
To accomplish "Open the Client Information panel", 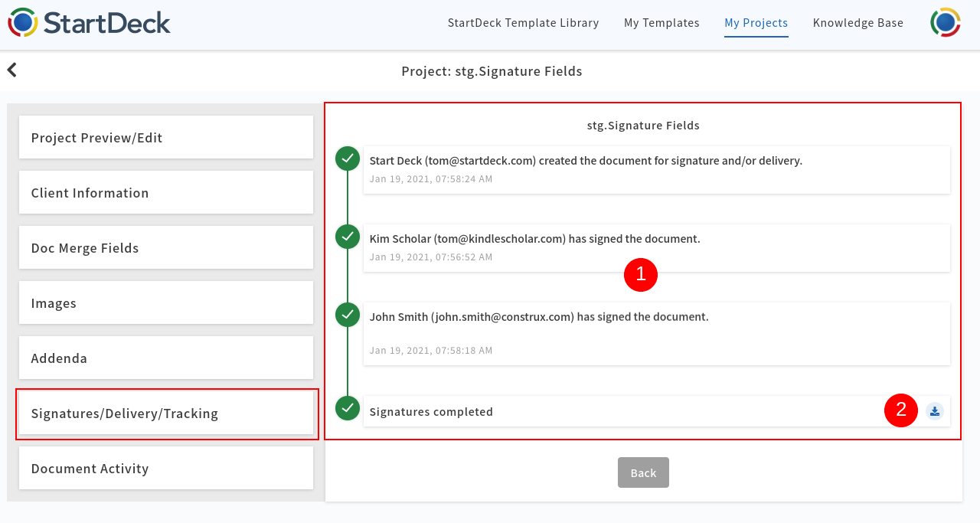I will [x=165, y=192].
